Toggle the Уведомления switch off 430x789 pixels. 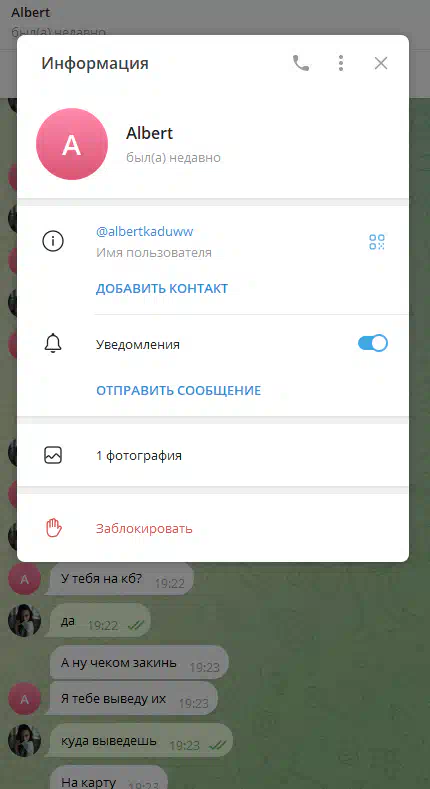point(373,343)
